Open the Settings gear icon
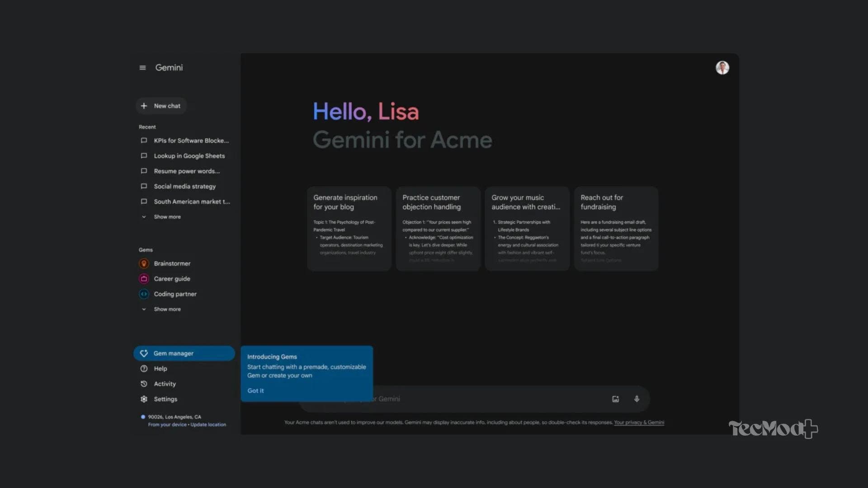This screenshot has width=868, height=488. click(x=144, y=399)
